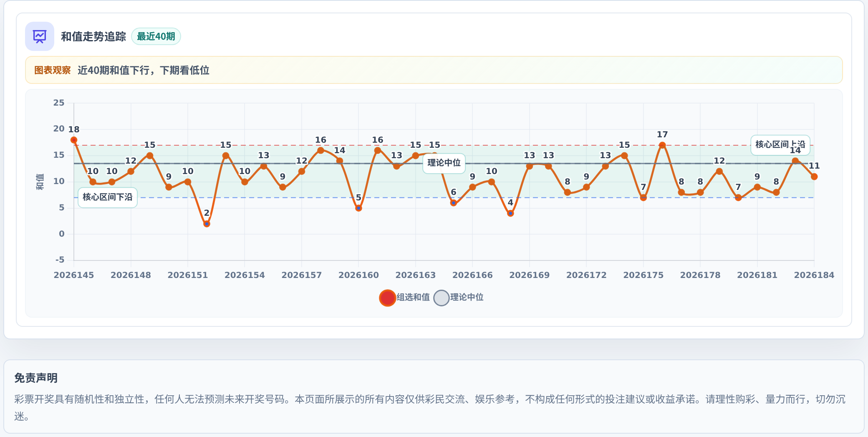The image size is (868, 437).
Task: Click the chart presentation icon beside 和值走势追踪
Action: coord(40,36)
